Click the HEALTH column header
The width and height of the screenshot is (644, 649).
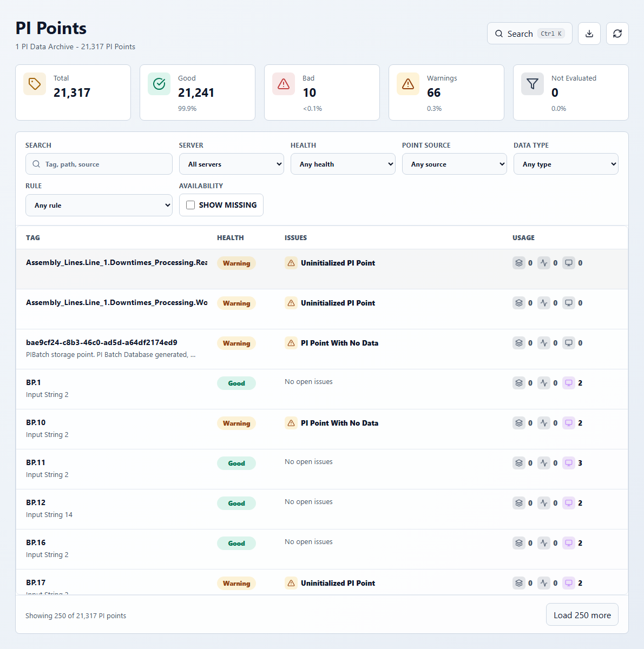click(x=231, y=237)
